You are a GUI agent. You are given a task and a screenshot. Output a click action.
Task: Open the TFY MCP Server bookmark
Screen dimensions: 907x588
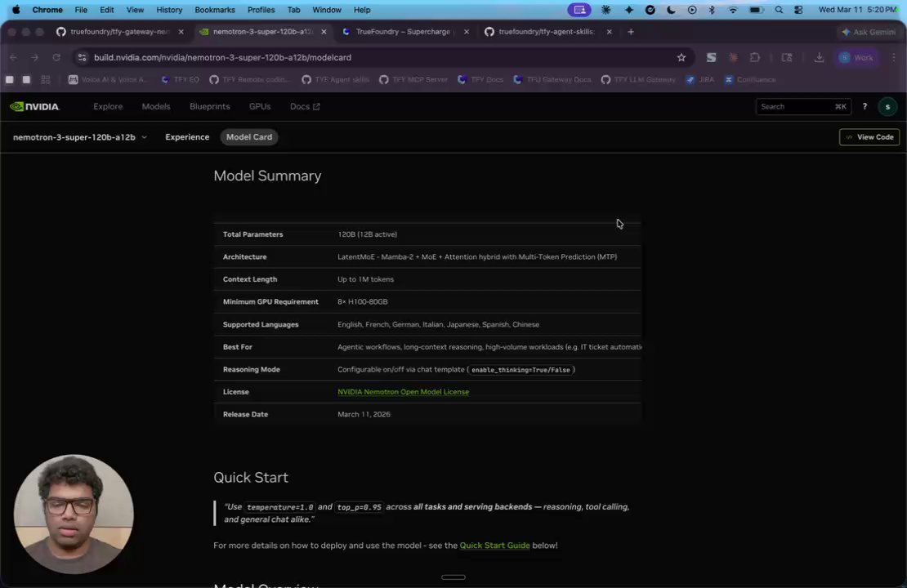pos(413,80)
